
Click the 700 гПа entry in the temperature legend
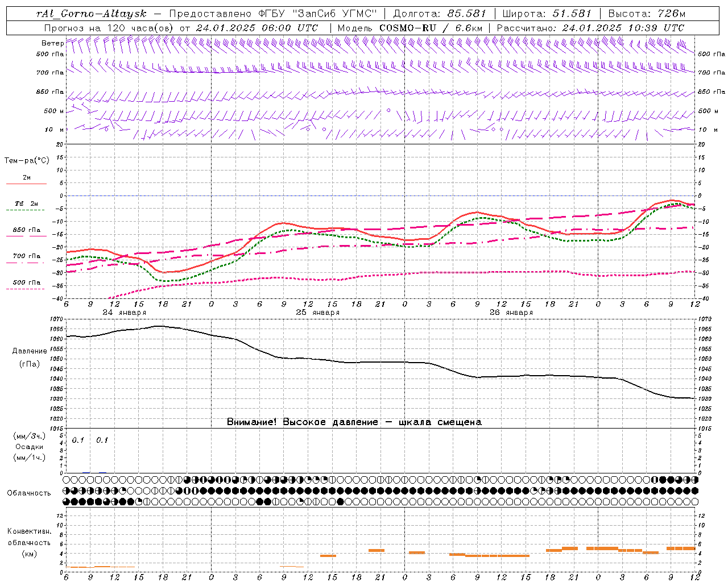[27, 256]
